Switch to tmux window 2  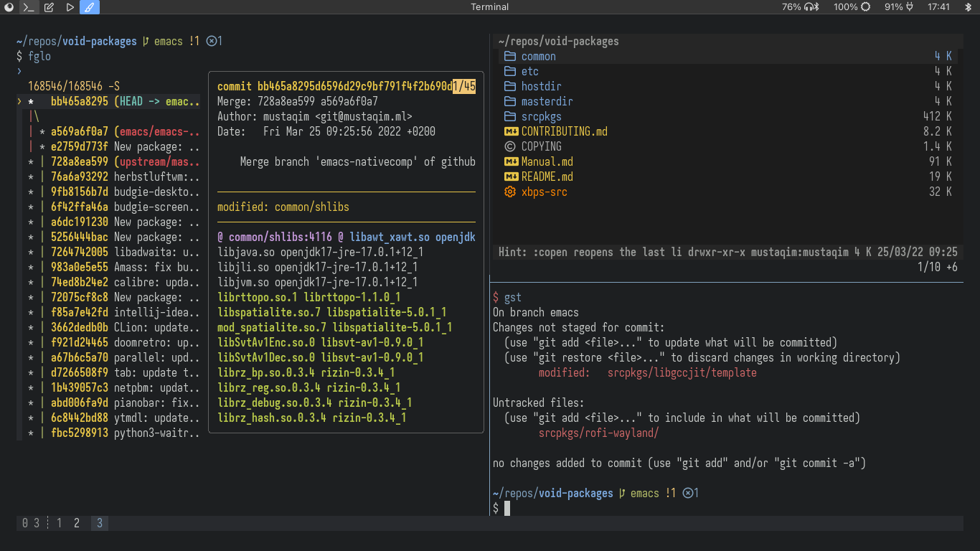click(x=77, y=523)
